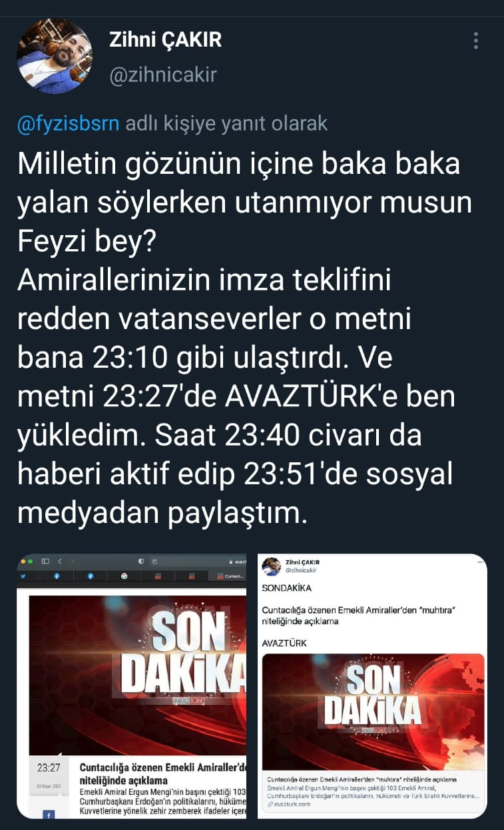Select the Google favicon tab in browser
504x830 pixels.
124,576
